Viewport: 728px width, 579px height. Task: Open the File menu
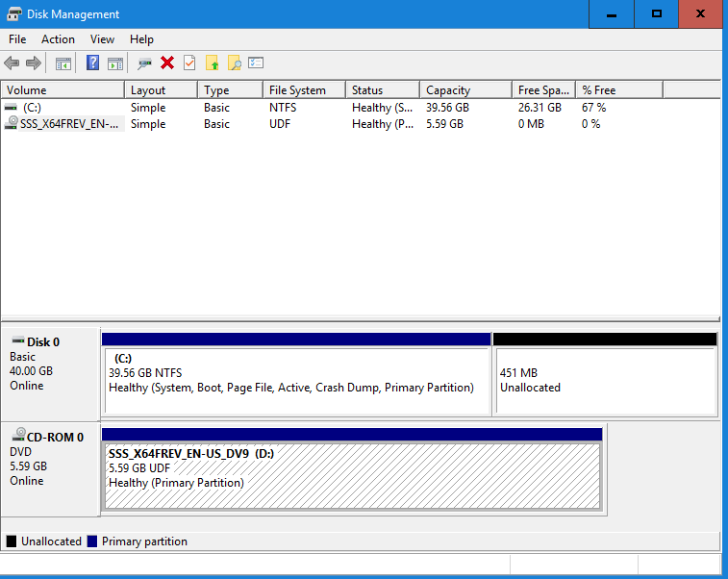(17, 39)
